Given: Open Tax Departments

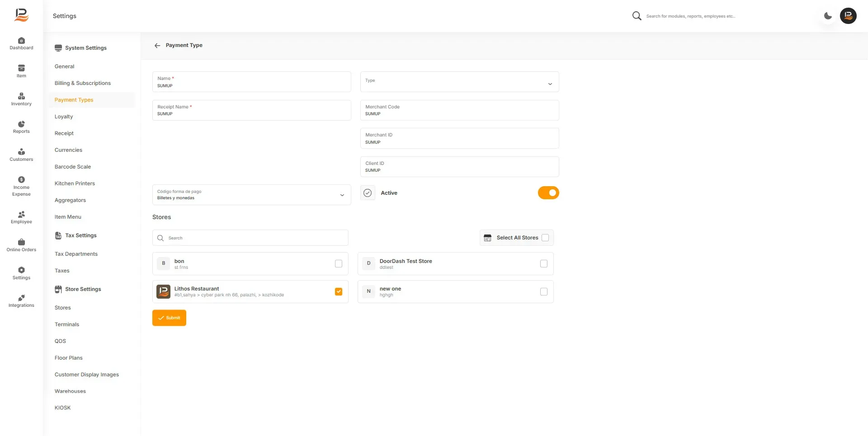Looking at the screenshot, I should tap(76, 254).
